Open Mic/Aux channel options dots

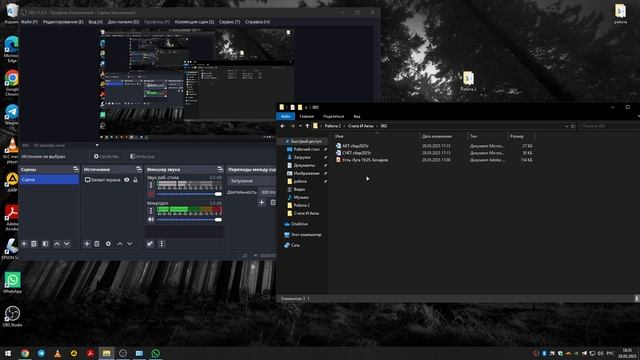[x=151, y=211]
